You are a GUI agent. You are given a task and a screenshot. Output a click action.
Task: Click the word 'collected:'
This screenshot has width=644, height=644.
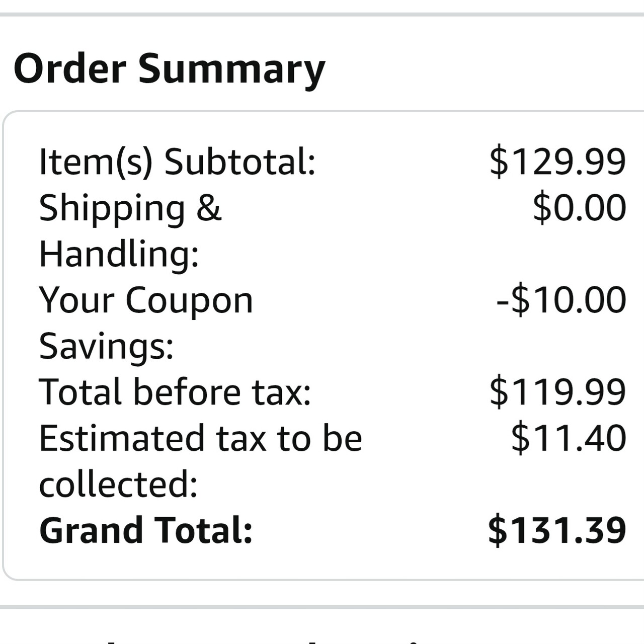point(118,485)
